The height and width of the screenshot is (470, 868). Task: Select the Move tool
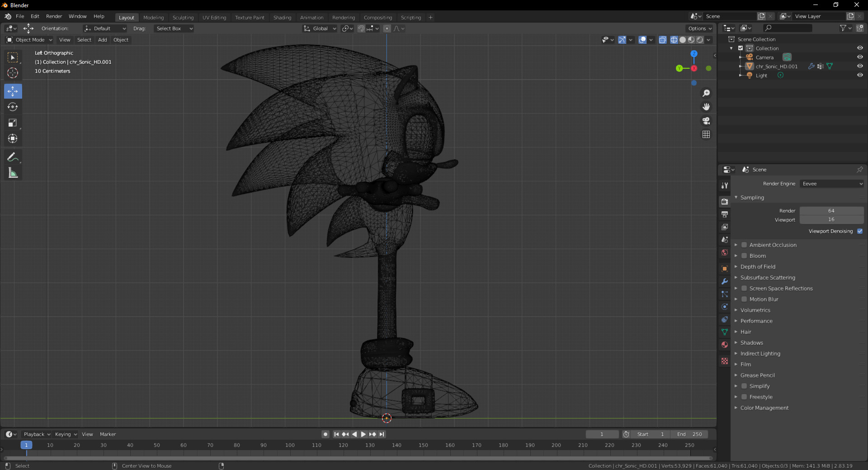point(13,91)
